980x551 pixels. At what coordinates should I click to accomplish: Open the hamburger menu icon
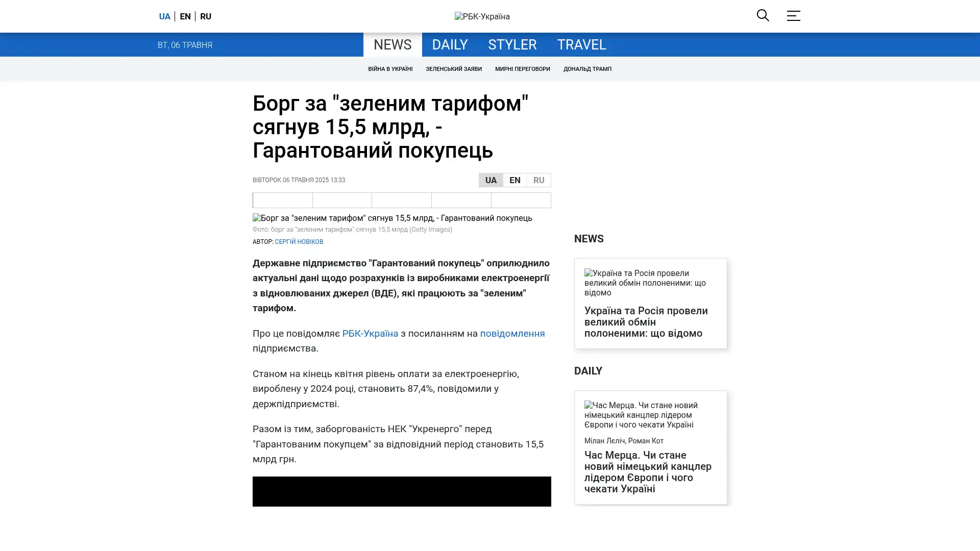click(793, 16)
